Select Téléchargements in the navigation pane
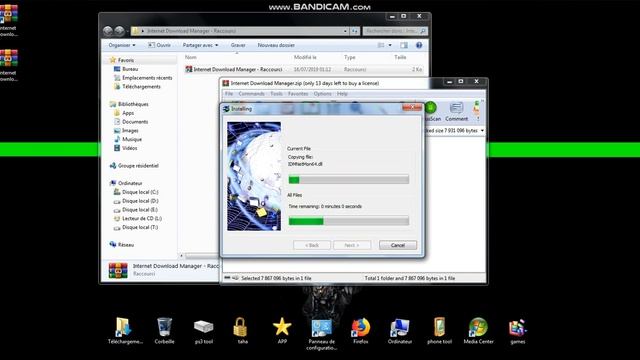This screenshot has height=360, width=640. click(x=141, y=87)
